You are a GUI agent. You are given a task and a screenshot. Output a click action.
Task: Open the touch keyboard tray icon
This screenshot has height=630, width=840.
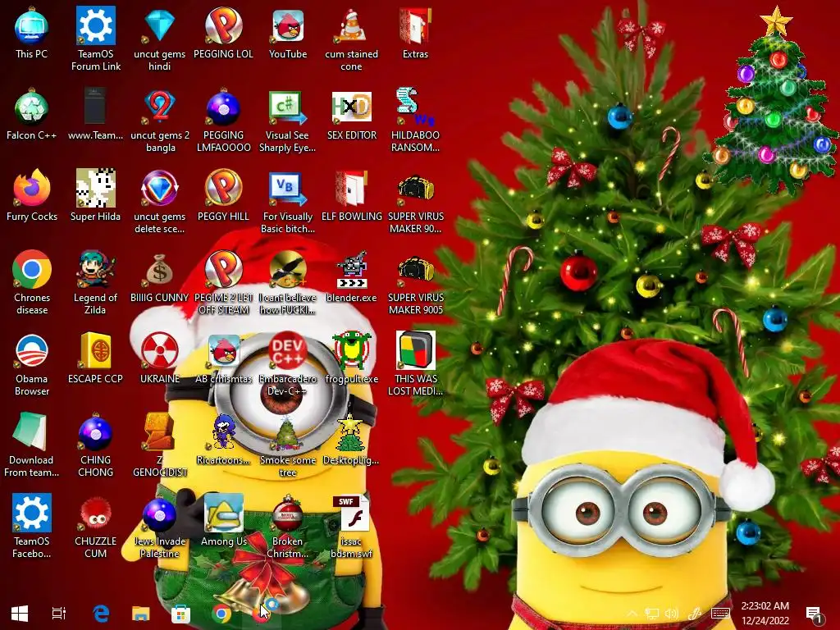(x=720, y=614)
